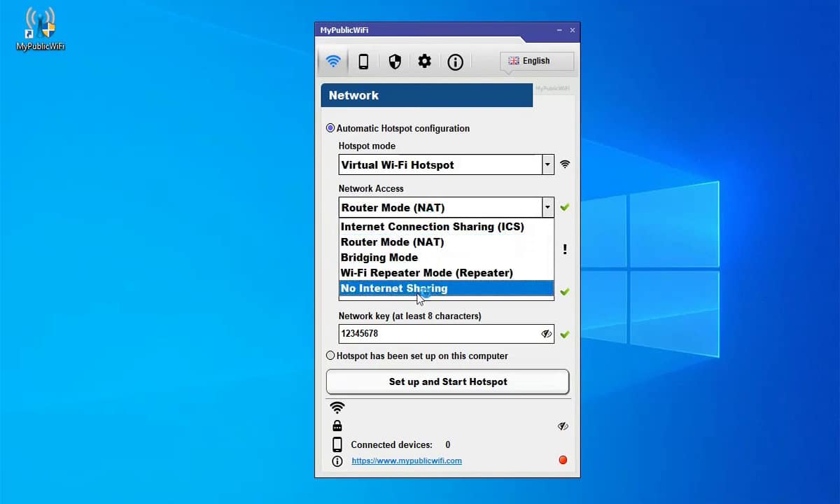Choose Internet Connection Sharing (ICS)
Screen dimensions: 840x504
coord(432,226)
